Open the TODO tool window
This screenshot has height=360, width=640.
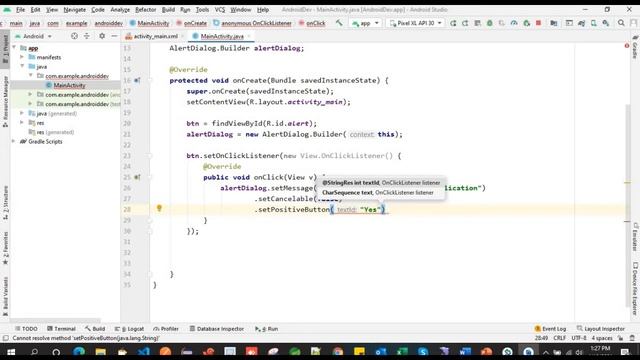[x=26, y=329]
